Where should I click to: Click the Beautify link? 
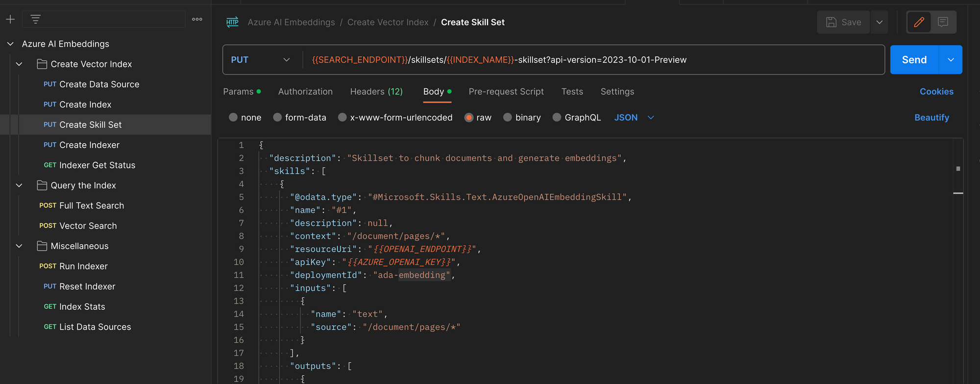931,118
